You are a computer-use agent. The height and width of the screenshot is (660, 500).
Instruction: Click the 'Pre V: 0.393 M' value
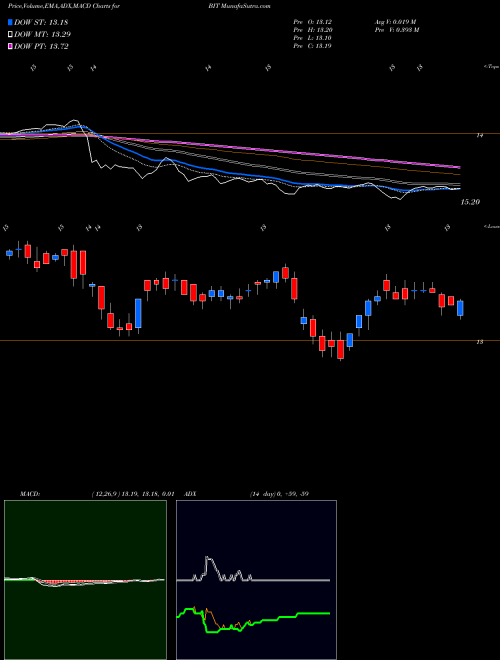click(396, 30)
